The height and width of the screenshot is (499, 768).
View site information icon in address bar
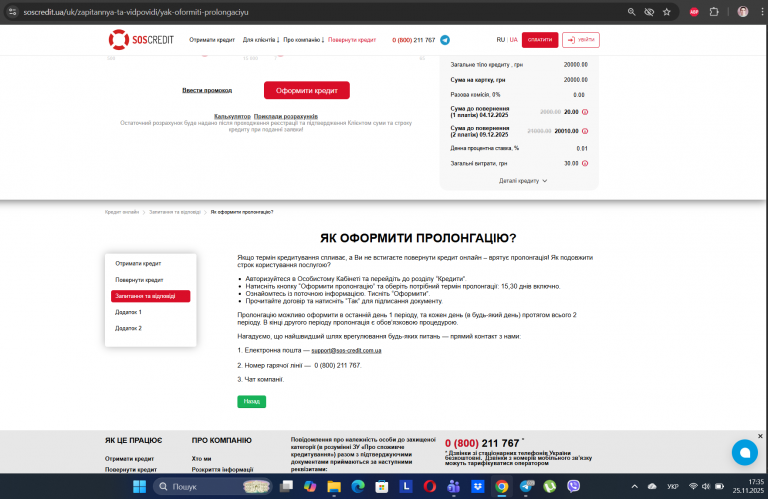point(13,12)
